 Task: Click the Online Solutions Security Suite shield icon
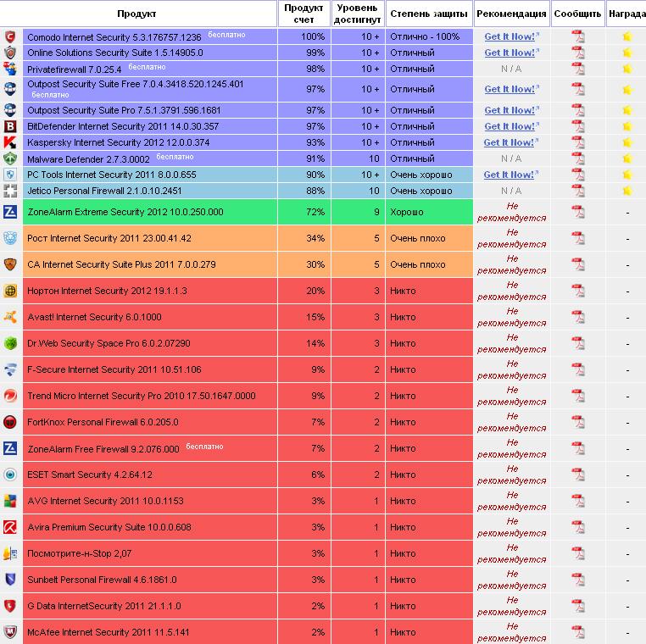pyautogui.click(x=10, y=53)
